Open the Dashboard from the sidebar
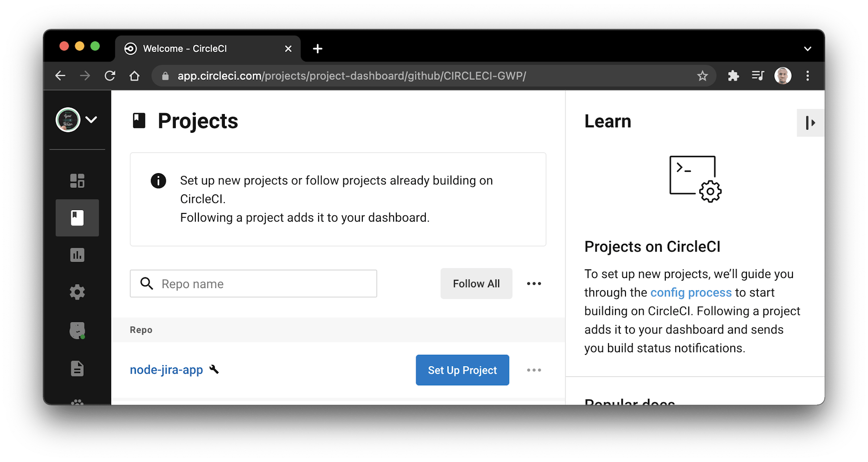 tap(77, 180)
